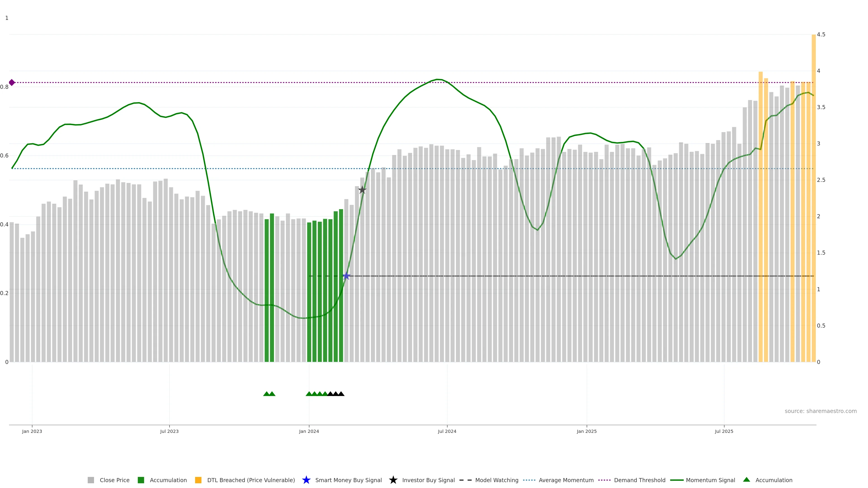Toggle Model Watching legend entry

(496, 480)
